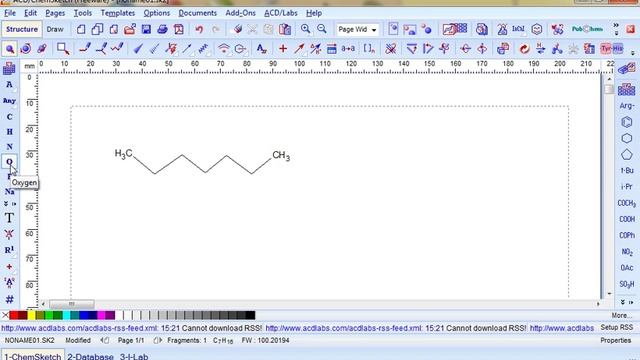Click the Clean Structure red swirl icon
Screen dimensions: 640x360
coord(524,49)
